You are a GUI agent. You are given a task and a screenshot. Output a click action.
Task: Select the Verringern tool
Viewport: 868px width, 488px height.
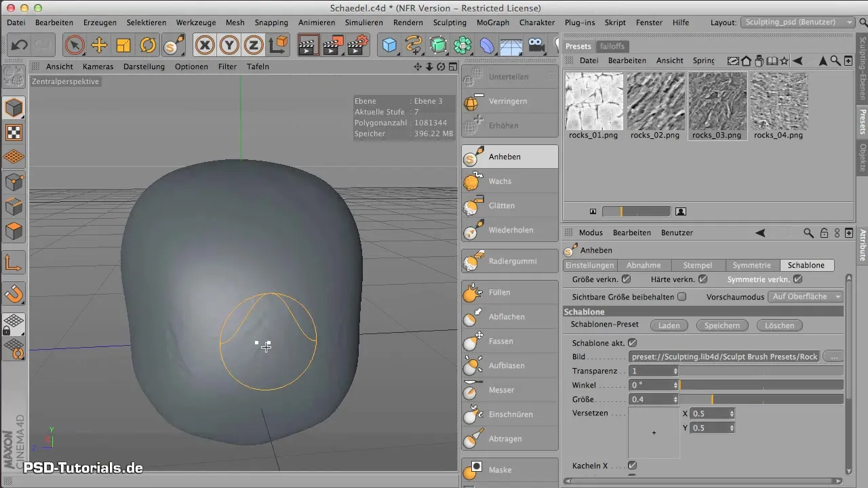509,101
